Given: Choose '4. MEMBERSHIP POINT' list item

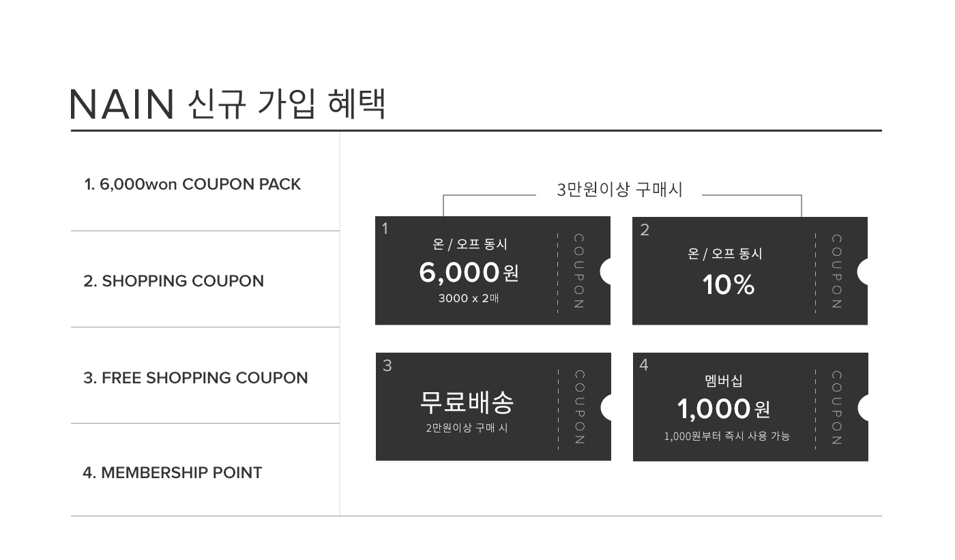Looking at the screenshot, I should point(172,473).
